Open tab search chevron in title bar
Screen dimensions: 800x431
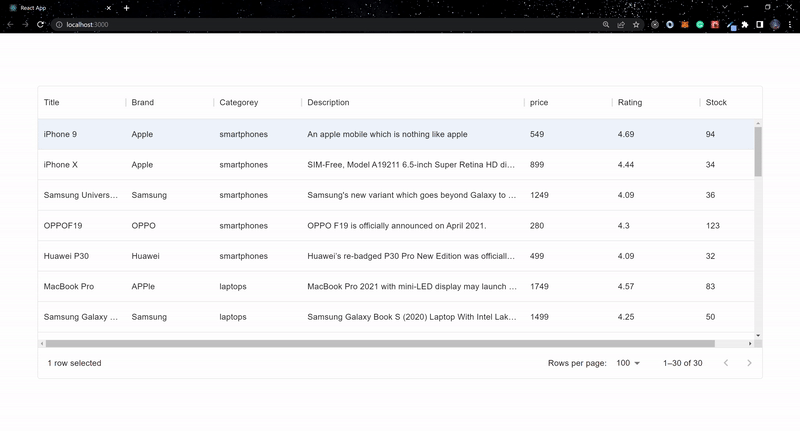(x=724, y=7)
